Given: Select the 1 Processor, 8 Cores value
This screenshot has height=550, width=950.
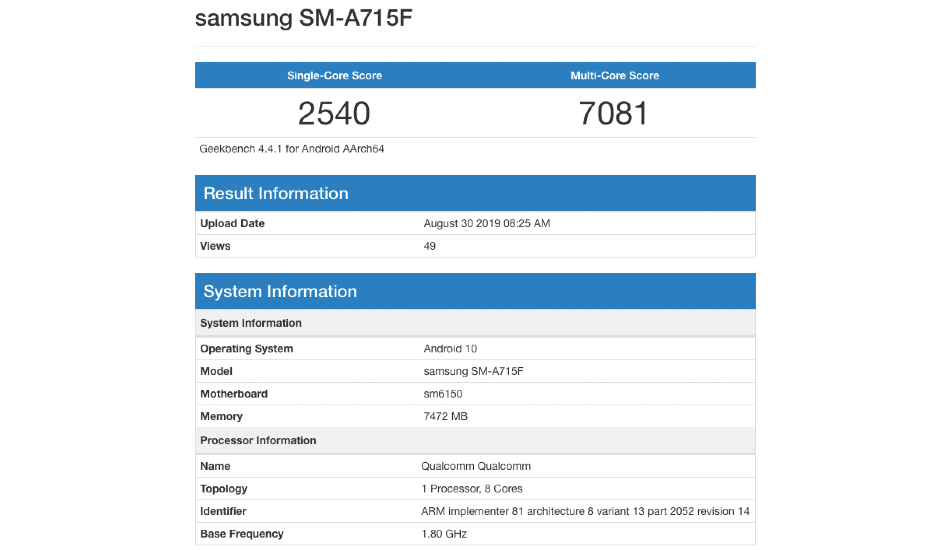Looking at the screenshot, I should (x=472, y=489).
